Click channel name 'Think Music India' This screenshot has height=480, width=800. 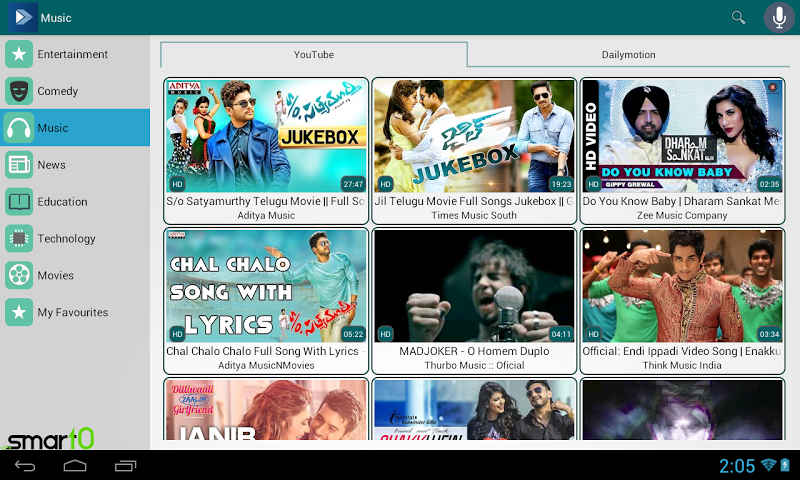(x=682, y=365)
